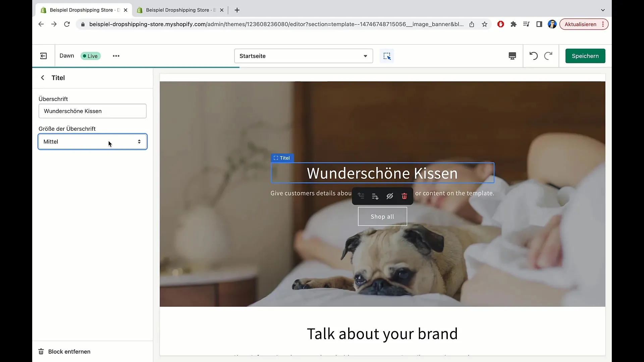Click the inspector/sections panel icon
The width and height of the screenshot is (644, 362).
coord(387,56)
